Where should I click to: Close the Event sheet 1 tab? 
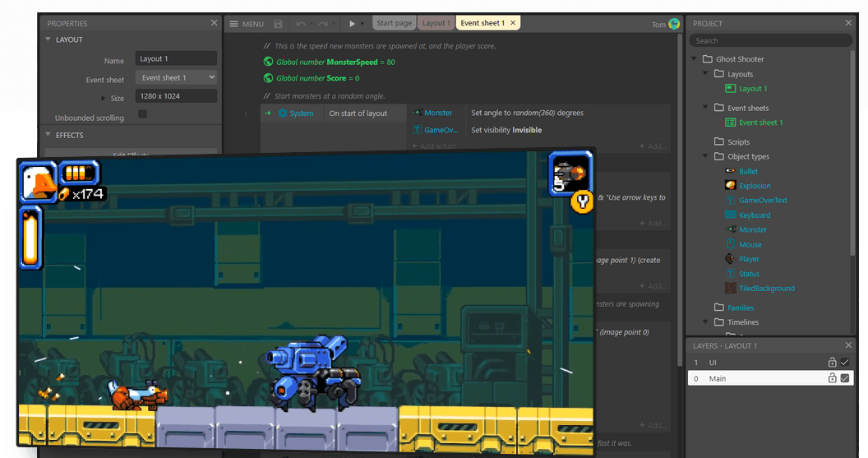(513, 23)
